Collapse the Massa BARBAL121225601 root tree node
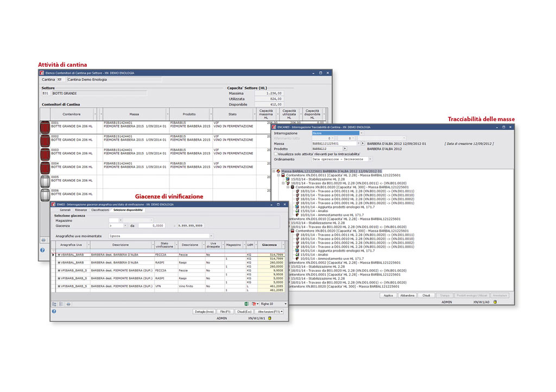556x392 pixels. [x=274, y=171]
